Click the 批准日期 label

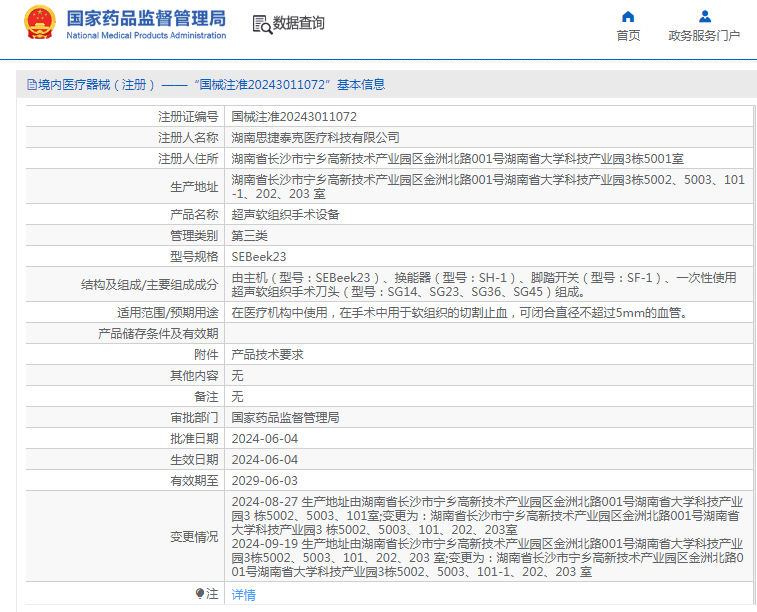pos(194,439)
